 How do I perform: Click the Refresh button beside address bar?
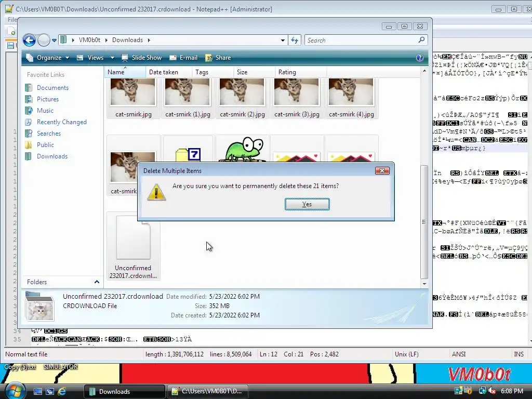295,41
